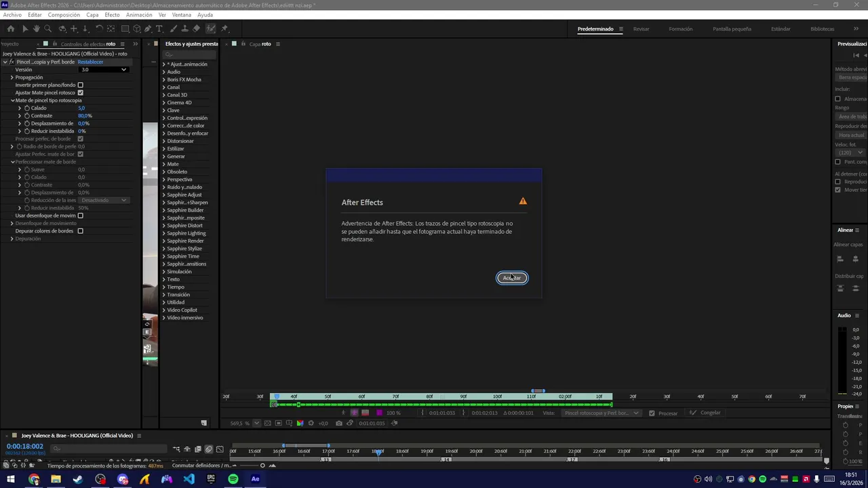This screenshot has width=868, height=488.
Task: Open the Versión 3.0 dropdown
Action: (103, 69)
